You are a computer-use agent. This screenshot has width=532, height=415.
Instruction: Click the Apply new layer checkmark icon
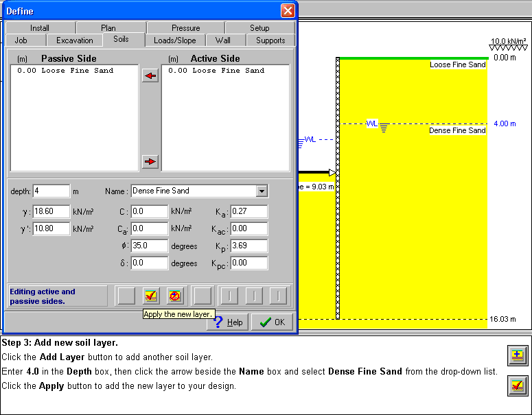click(151, 296)
